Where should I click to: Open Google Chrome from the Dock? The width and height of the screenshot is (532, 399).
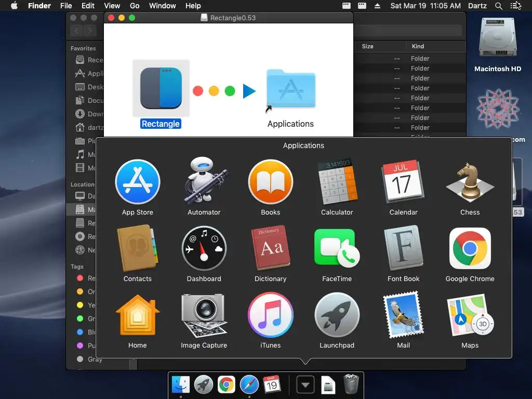tap(227, 384)
